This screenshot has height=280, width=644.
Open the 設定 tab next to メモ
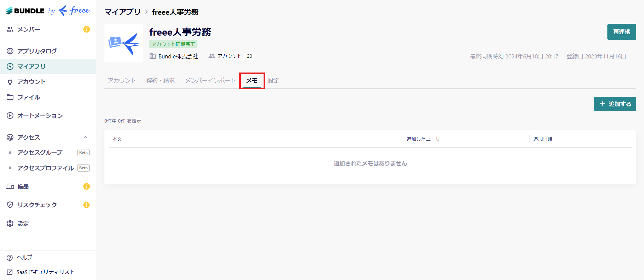[274, 81]
